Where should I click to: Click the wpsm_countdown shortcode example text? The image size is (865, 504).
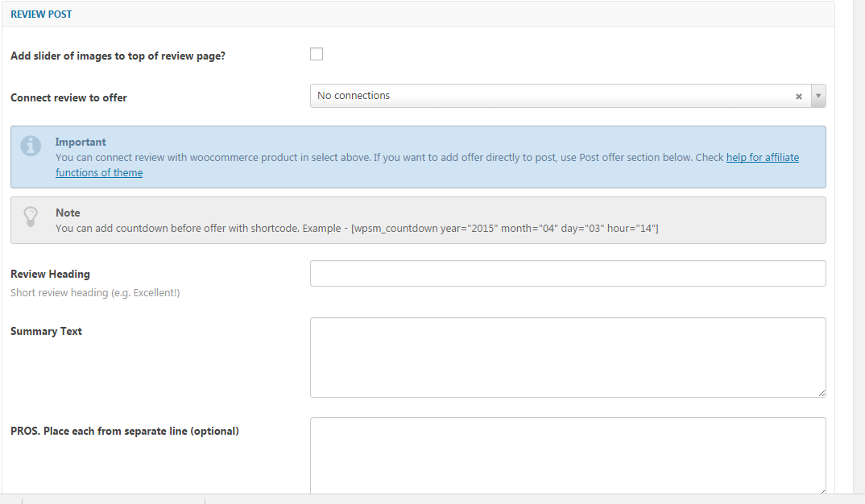click(505, 229)
